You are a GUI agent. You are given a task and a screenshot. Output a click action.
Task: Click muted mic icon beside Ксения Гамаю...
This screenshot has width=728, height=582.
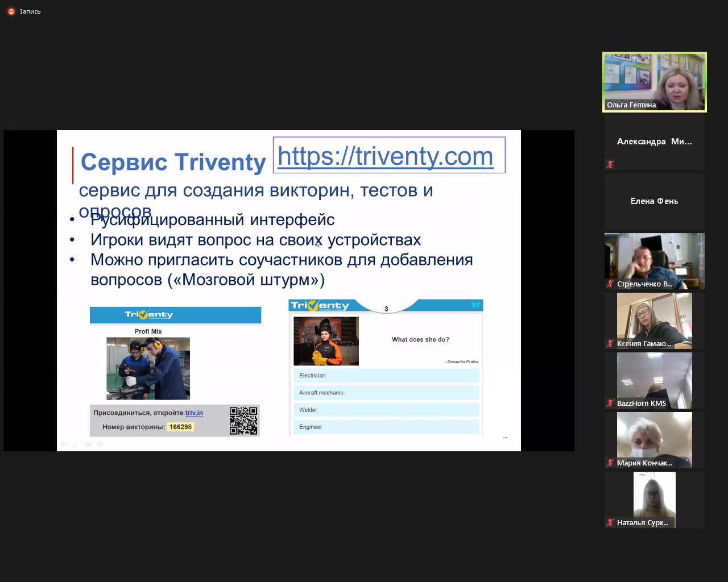point(610,343)
